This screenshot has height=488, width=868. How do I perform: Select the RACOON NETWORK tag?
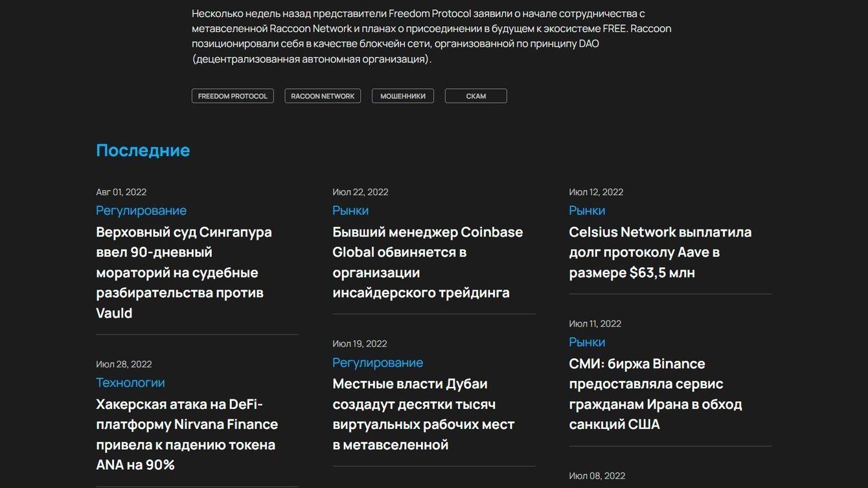(x=323, y=96)
